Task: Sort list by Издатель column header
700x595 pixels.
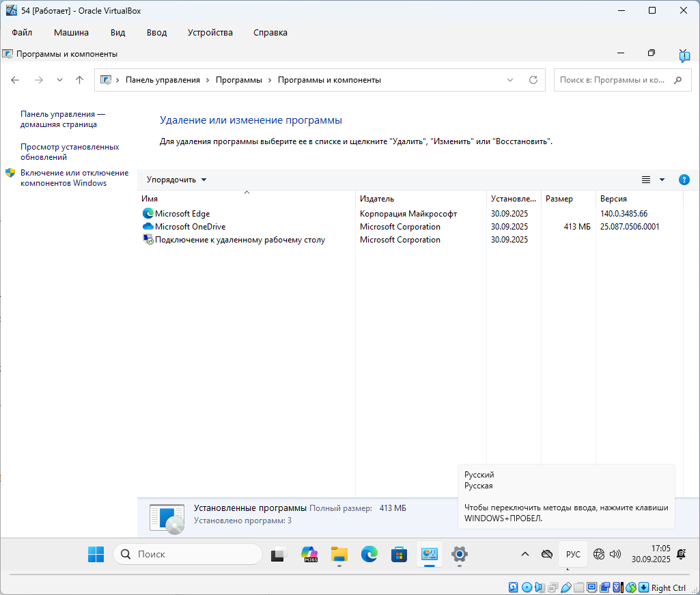Action: 377,199
